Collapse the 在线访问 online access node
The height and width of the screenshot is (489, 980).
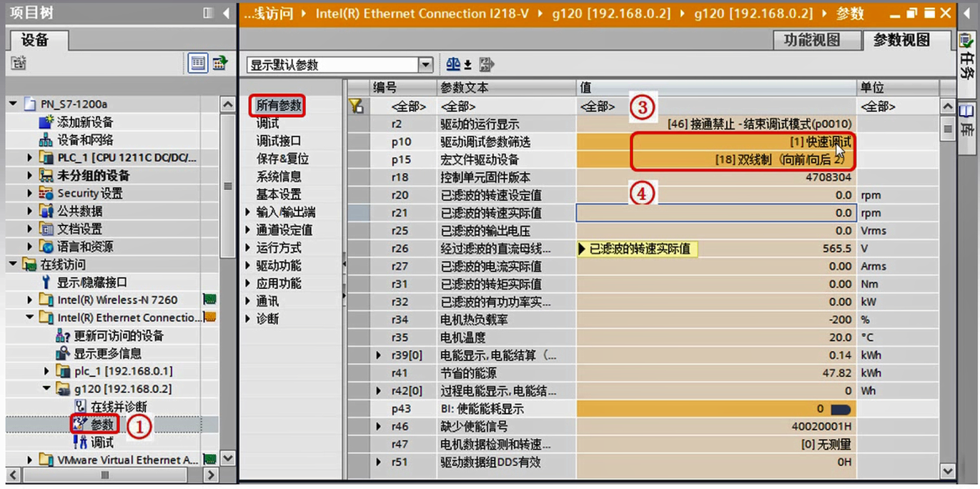coord(13,265)
